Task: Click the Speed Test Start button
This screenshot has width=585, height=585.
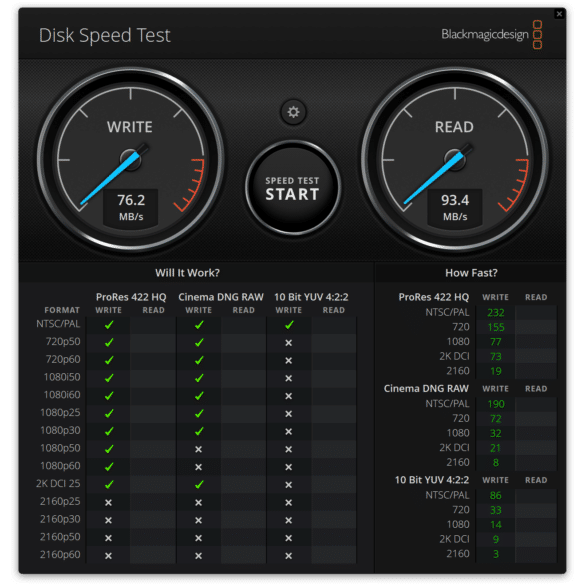Action: 293,188
